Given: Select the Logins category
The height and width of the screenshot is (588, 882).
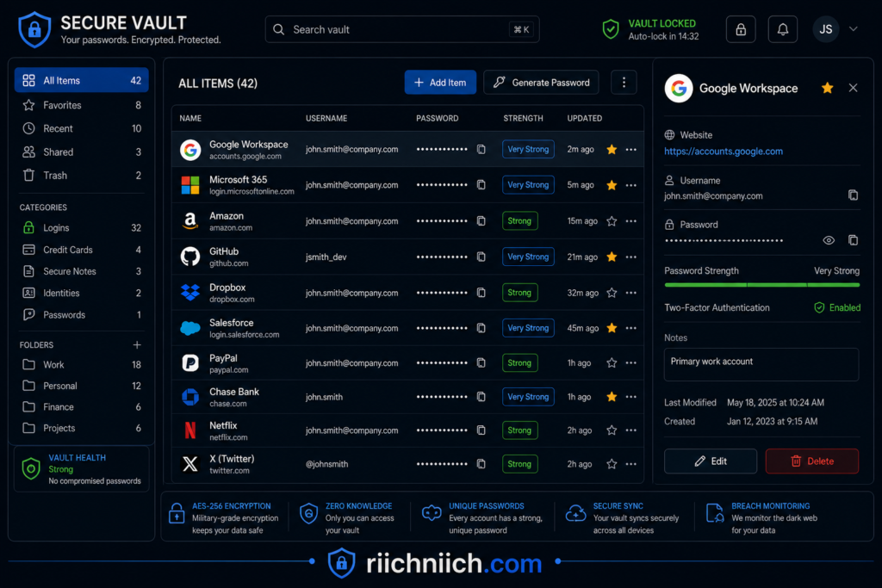Looking at the screenshot, I should coord(82,227).
